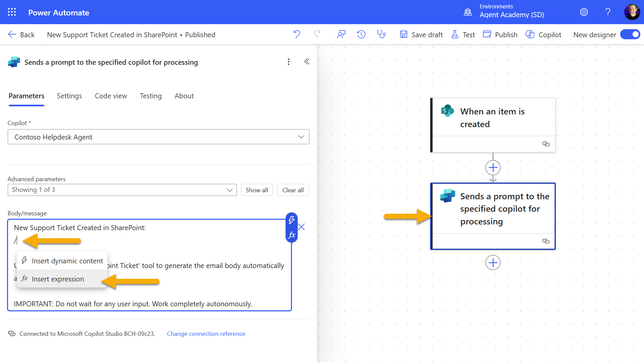
Task: Open the send feedback icon
Action: (x=341, y=35)
